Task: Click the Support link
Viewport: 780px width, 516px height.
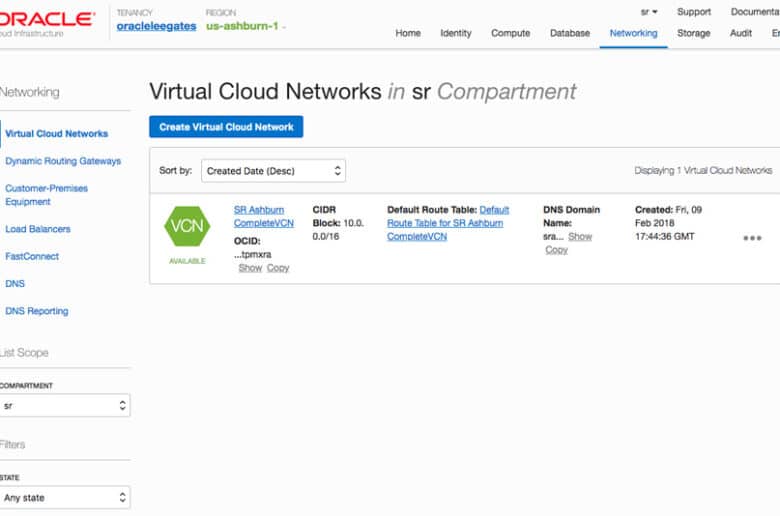Action: 693,11
